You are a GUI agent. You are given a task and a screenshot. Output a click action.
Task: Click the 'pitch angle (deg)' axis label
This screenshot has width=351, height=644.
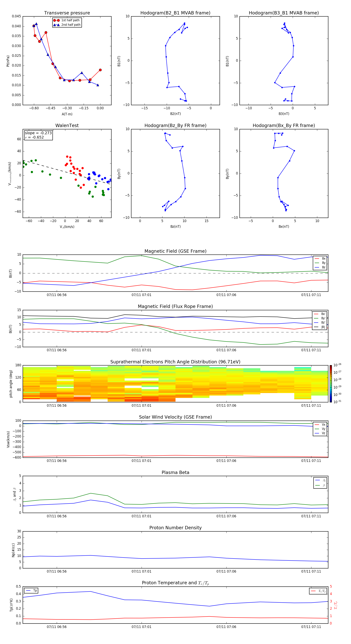(11, 384)
